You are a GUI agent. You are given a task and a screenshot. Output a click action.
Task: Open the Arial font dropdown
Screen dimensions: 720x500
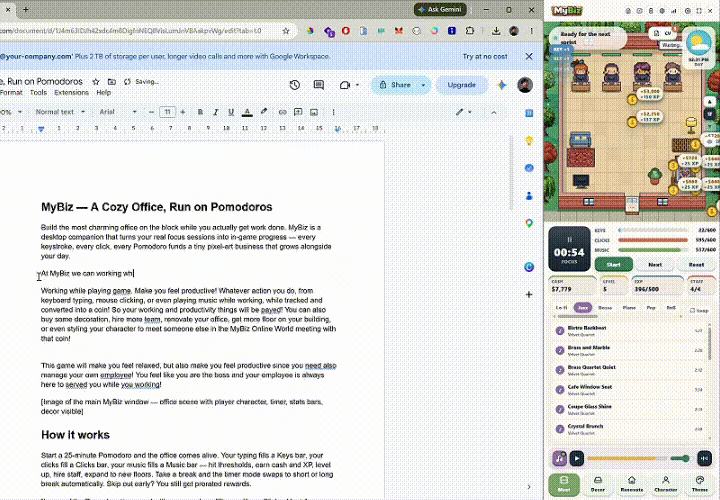click(118, 112)
